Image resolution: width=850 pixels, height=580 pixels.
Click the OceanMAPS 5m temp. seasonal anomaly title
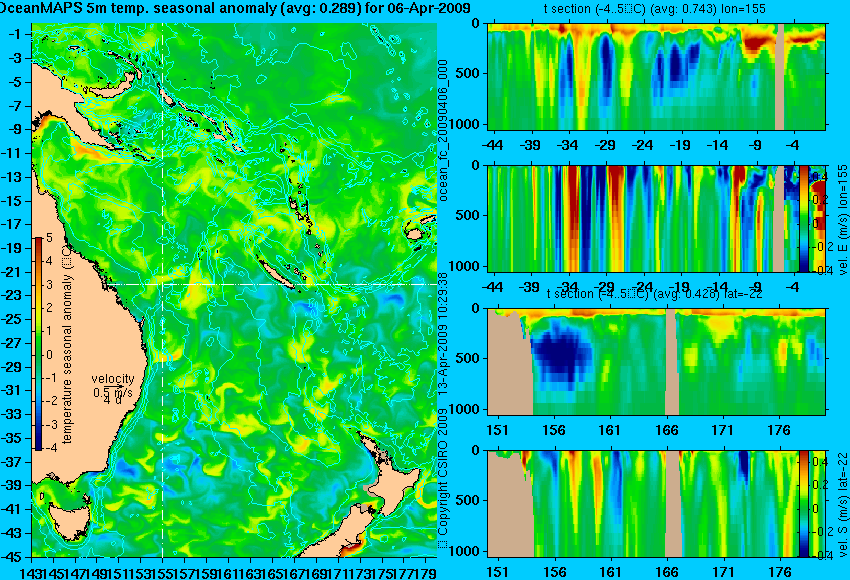click(235, 8)
